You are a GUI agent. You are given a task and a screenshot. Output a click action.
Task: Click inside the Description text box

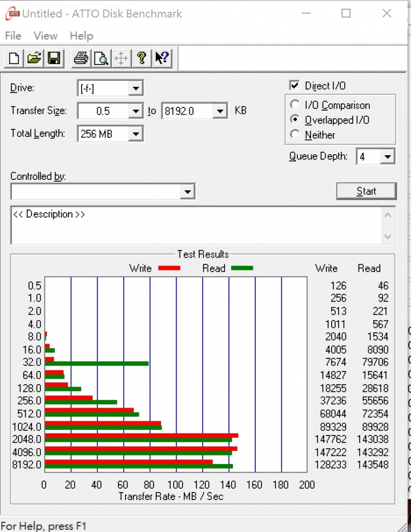tap(196, 225)
